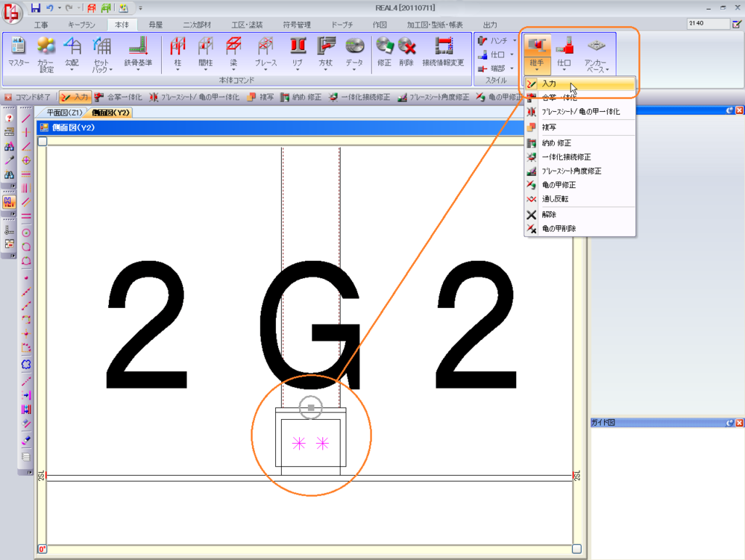This screenshot has height=560, width=745.
Task: Click 一体化接続修正 in command bar
Action: 359,97
